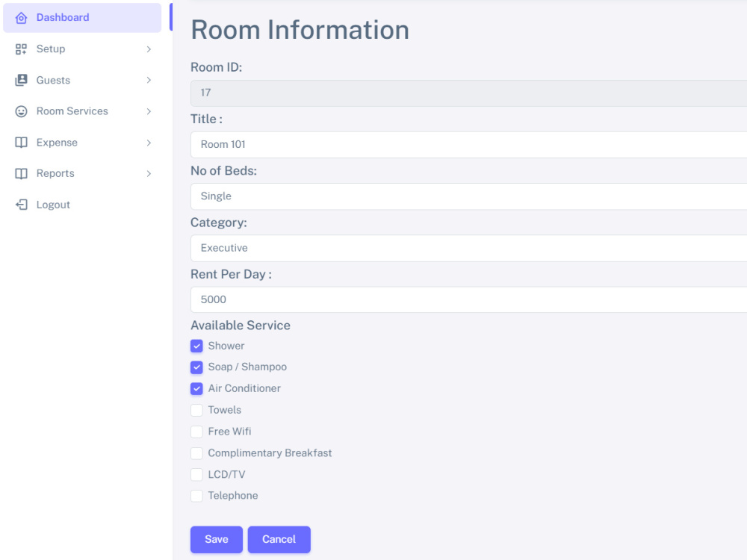Click the Soap / Shampoo label
Screen dimensions: 747x560
[247, 367]
